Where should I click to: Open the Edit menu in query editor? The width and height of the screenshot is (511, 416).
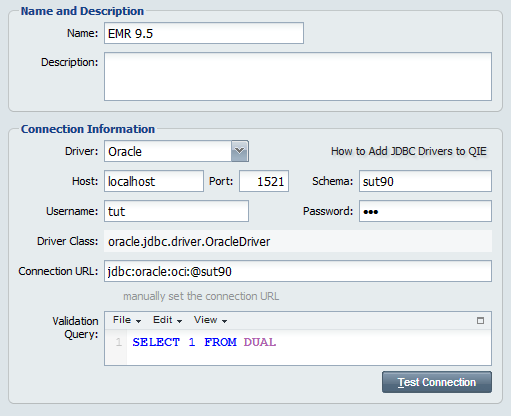pos(167,320)
